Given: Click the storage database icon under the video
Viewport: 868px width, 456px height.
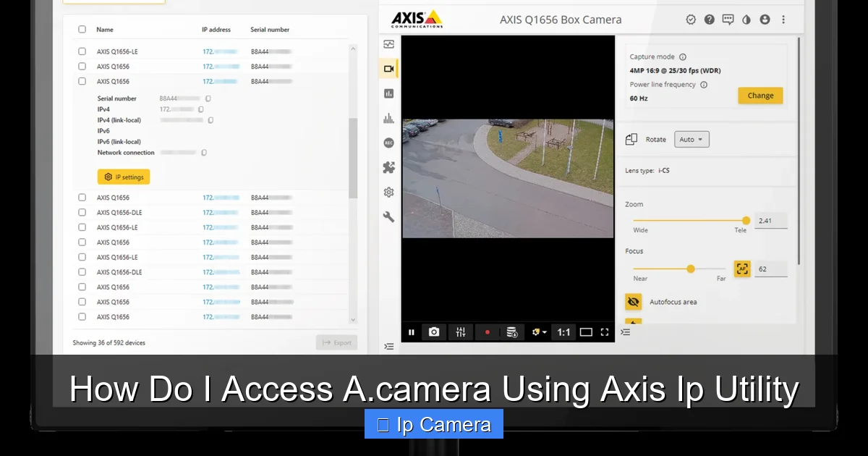Looking at the screenshot, I should (512, 332).
